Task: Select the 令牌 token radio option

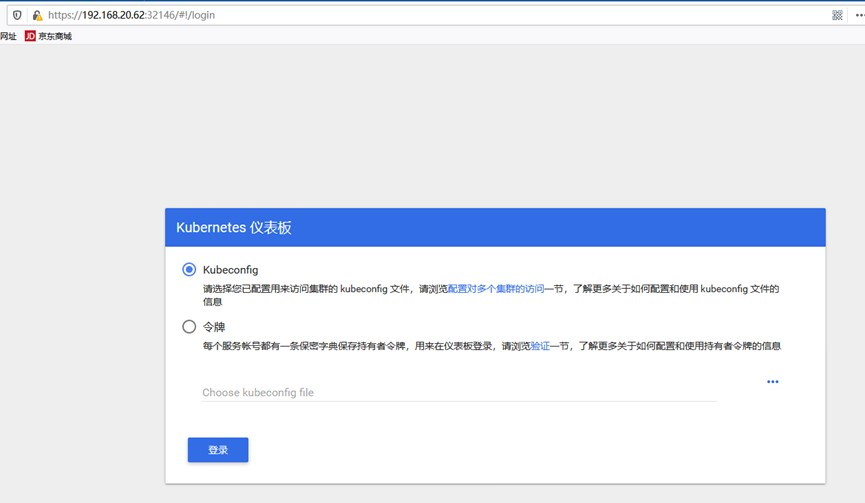Action: coord(189,327)
